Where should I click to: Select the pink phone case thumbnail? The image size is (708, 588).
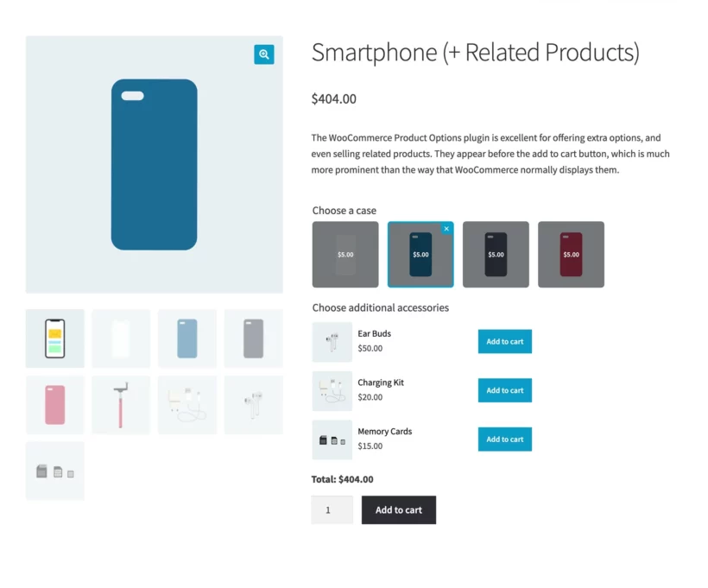(x=54, y=404)
